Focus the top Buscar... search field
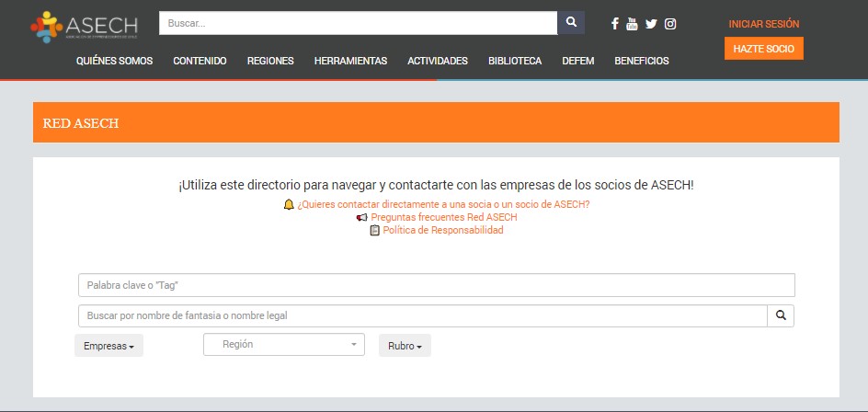868x412 pixels. coord(359,23)
